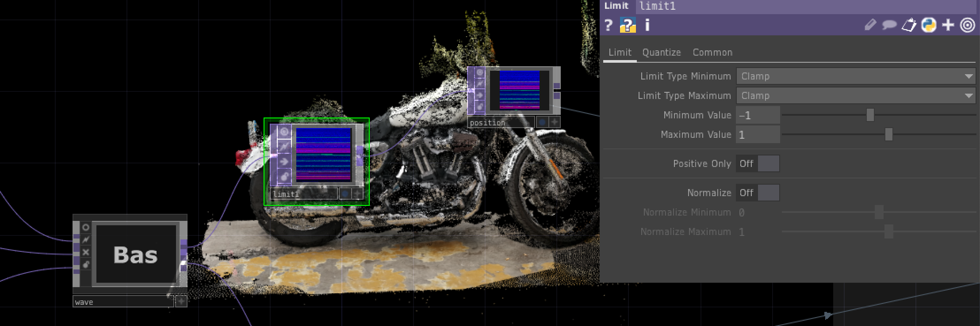This screenshot has width=980, height=326.
Task: Click the circular target icon in parameter header
Action: (967, 25)
